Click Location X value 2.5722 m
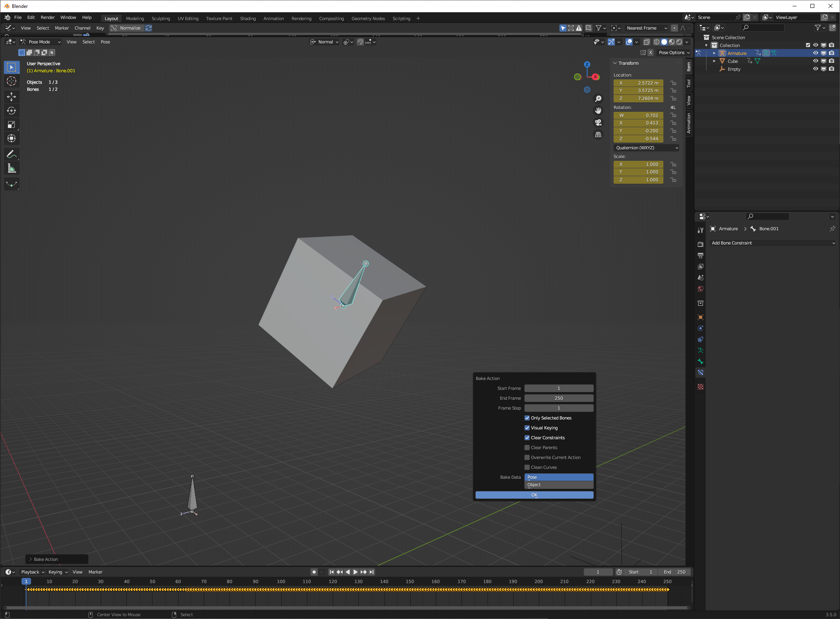Viewport: 840px width, 619px height. pos(638,83)
